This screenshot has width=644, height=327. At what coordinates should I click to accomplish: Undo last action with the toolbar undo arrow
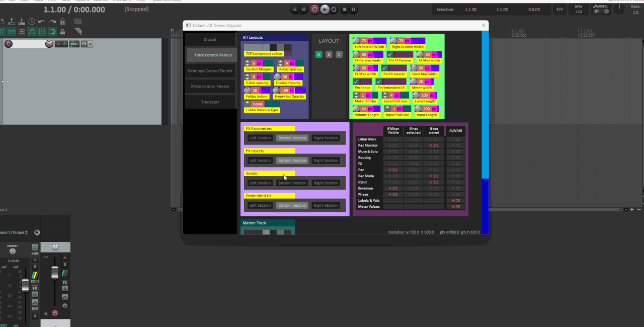[x=42, y=21]
